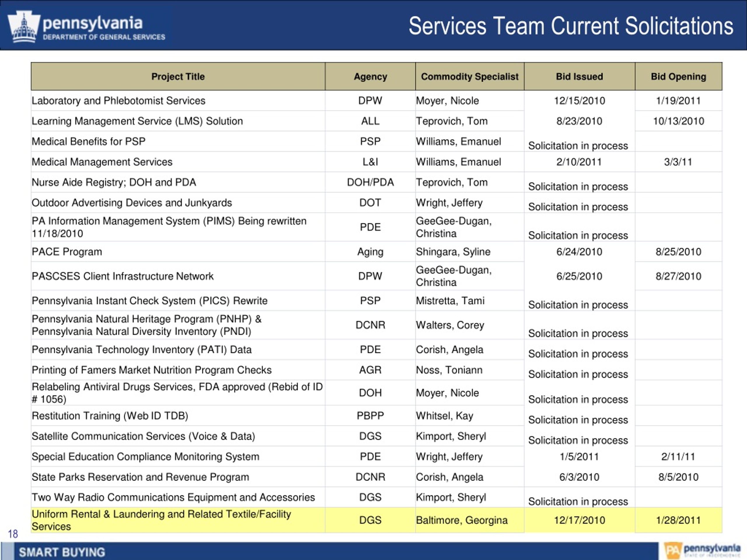
Task: Click Outdoor Advertising Devices and Junkyards
Action: pos(132,202)
